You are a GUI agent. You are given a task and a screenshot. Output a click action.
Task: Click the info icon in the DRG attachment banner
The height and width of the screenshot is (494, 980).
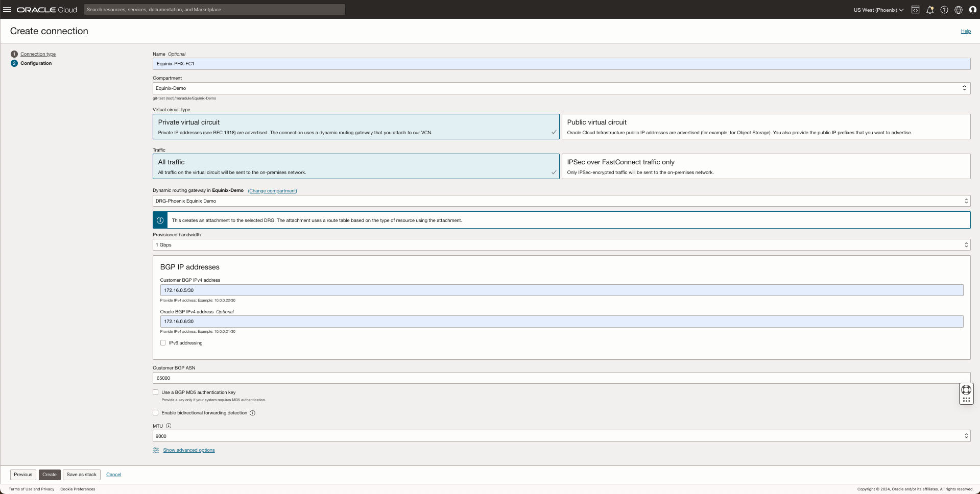160,220
